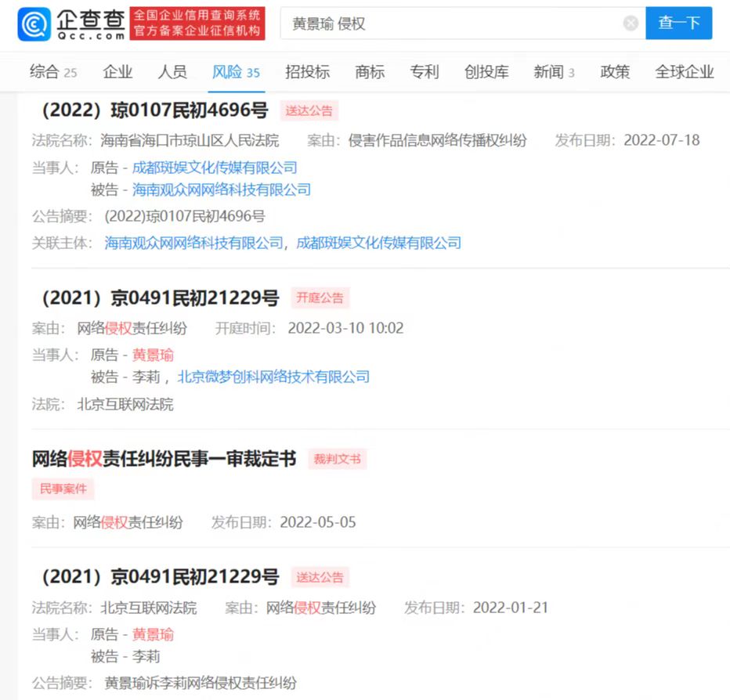
Task: Switch to the 企业 tab
Action: coord(117,72)
